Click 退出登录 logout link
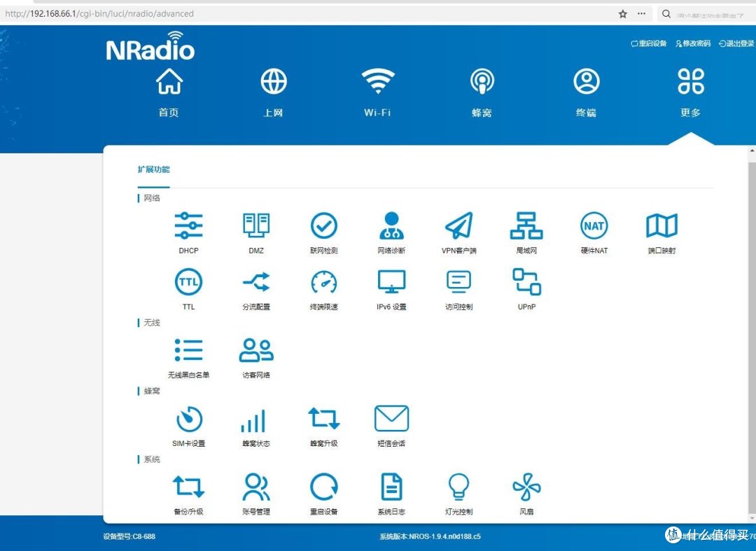The width and height of the screenshot is (756, 551). tap(736, 43)
